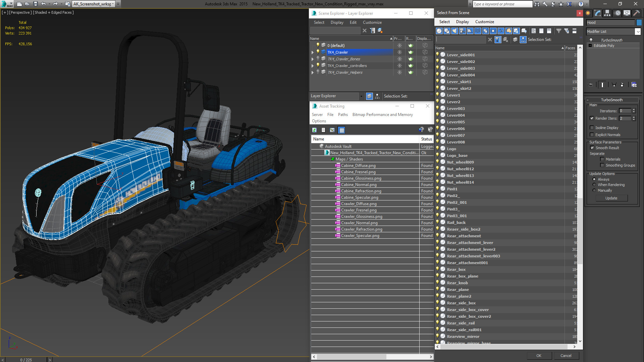Click the TurboSmooth Update button

pos(611,198)
